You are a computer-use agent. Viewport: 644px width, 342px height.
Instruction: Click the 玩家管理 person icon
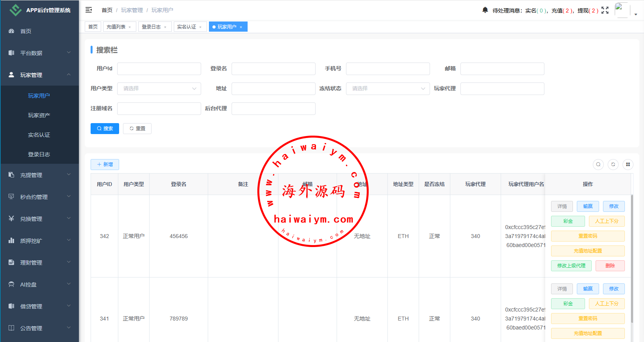coord(11,75)
